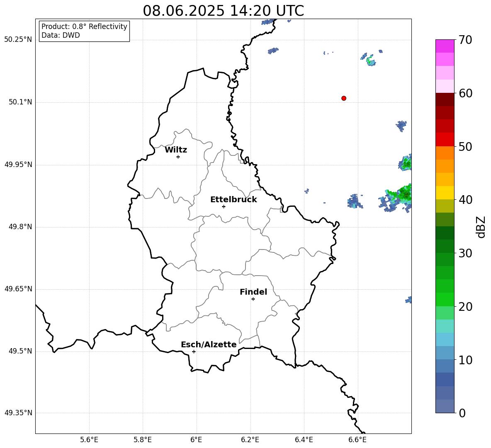491x448 pixels.
Task: Click the 5.6°E longitude label
Action: (x=89, y=440)
